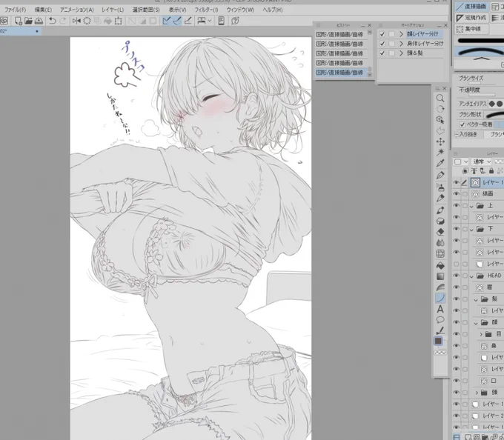Select the Object operation tool
The width and height of the screenshot is (504, 440).
pos(440,120)
